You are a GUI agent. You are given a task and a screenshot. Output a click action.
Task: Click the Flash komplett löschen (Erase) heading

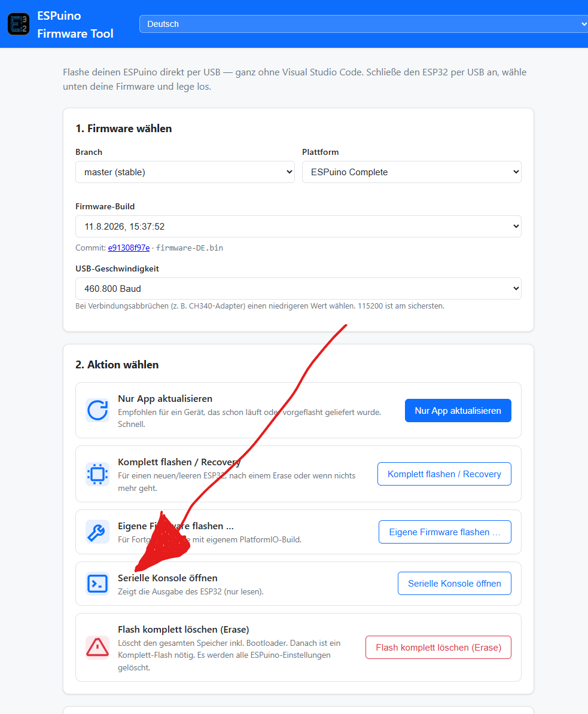[184, 630]
